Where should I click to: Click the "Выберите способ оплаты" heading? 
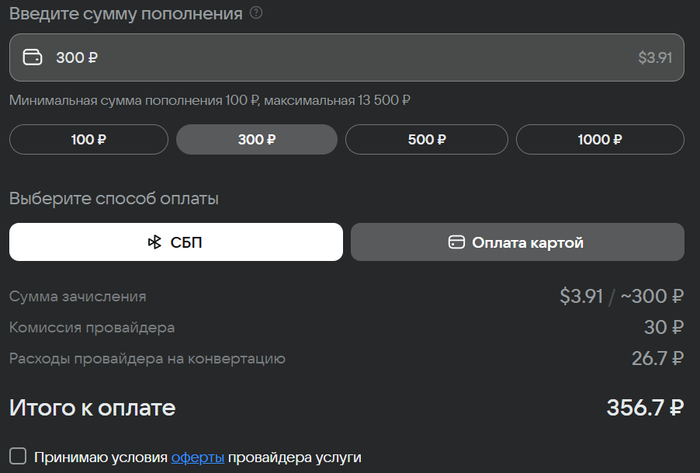114,198
